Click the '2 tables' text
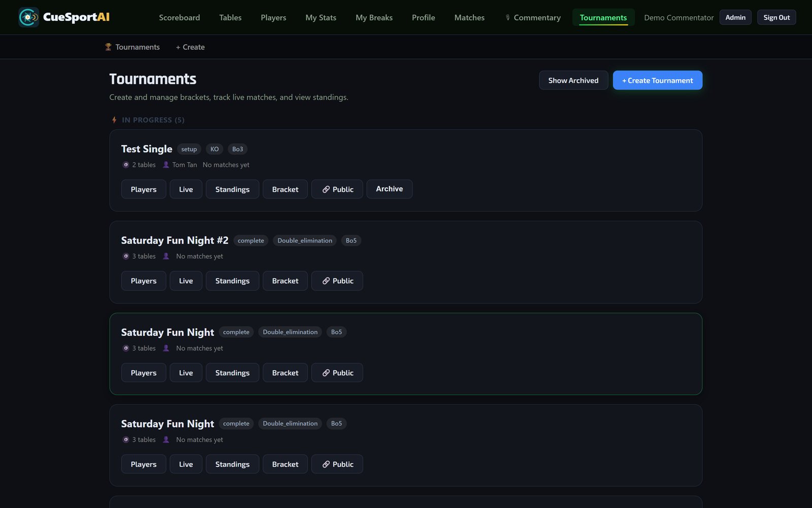 [x=144, y=165]
